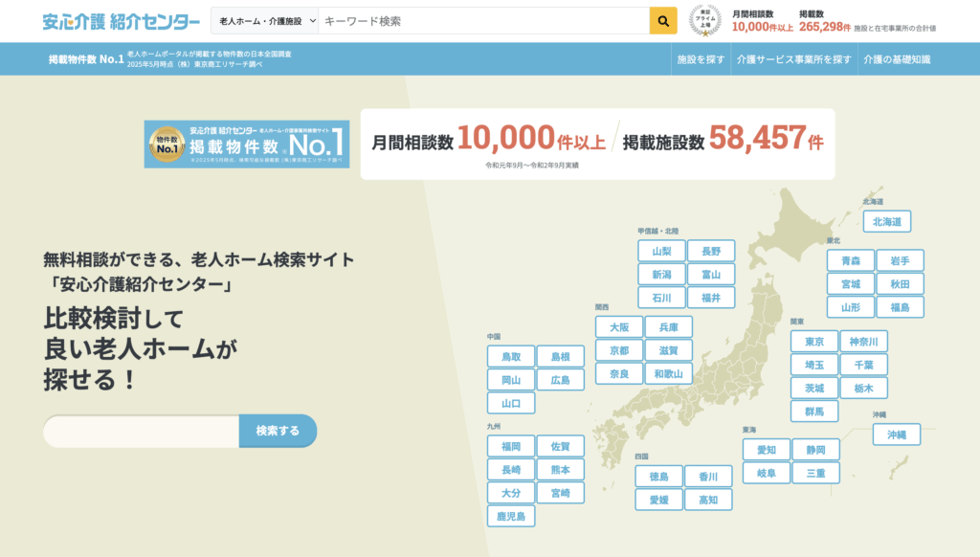Click the 鹿児島 prefecture button
The width and height of the screenshot is (980, 557).
pos(513,516)
